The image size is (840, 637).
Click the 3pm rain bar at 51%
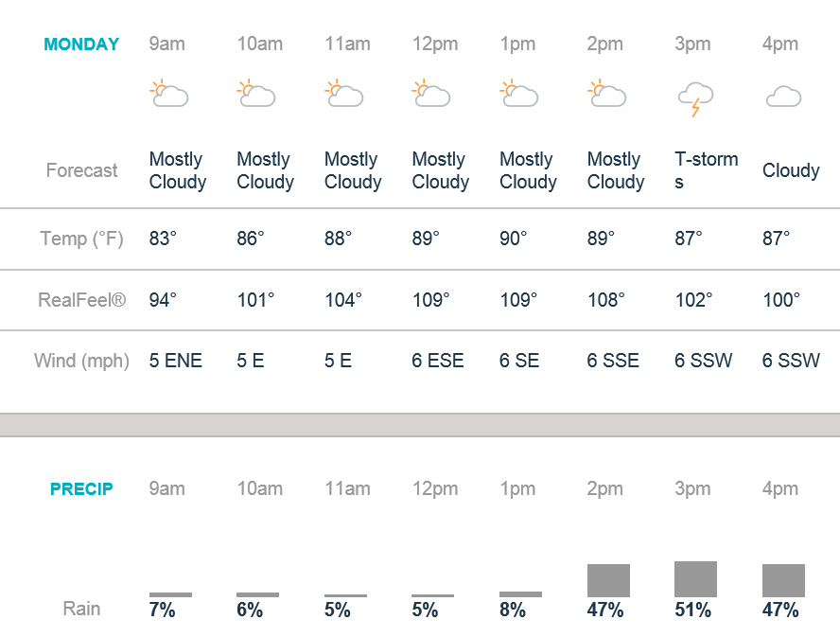point(695,579)
